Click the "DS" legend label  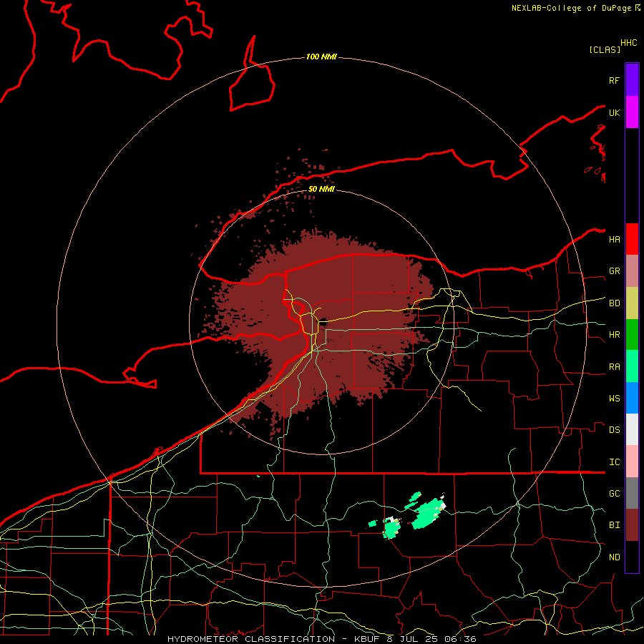pyautogui.click(x=614, y=430)
